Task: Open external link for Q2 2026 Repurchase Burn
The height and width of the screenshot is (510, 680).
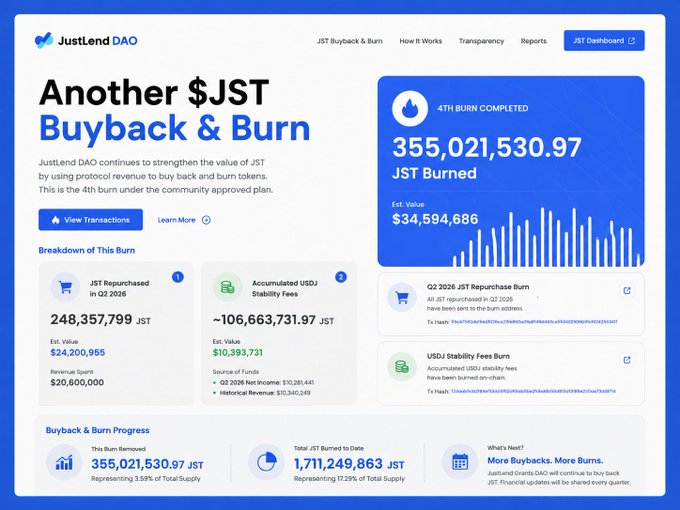Action: coord(627,291)
